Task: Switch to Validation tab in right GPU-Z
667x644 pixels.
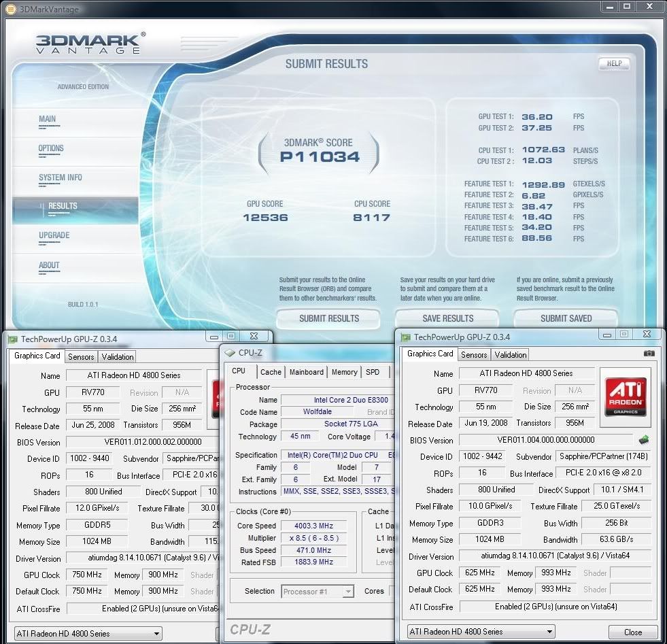Action: coord(511,355)
